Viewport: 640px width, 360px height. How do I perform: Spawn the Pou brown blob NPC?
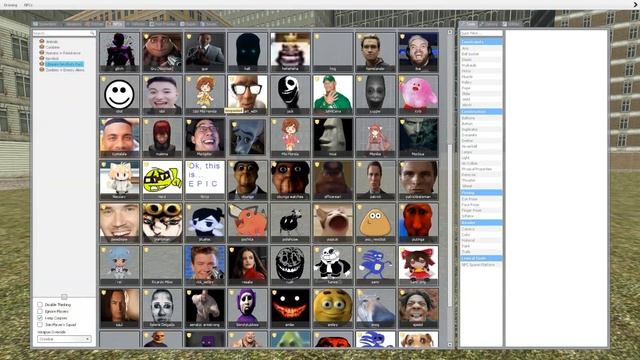(x=375, y=223)
